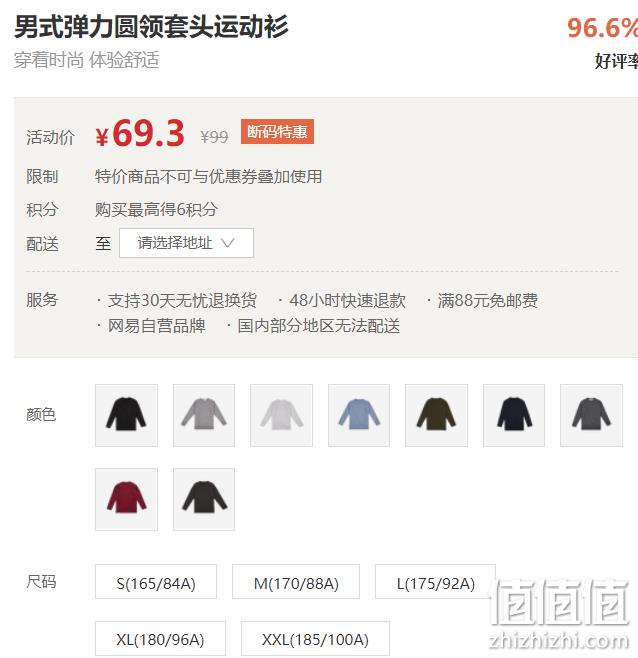Choose size M(170/88A)
The width and height of the screenshot is (638, 658).
[x=296, y=582]
